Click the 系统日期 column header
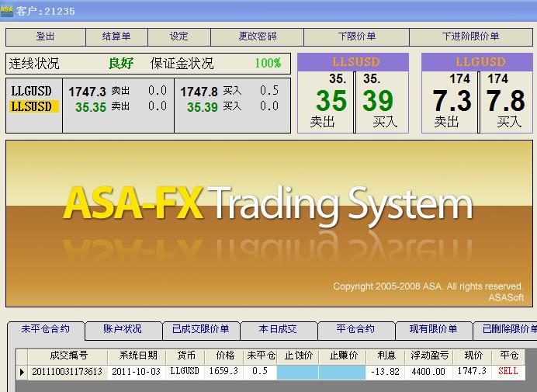Screen dimensions: 537x392 click(137, 356)
